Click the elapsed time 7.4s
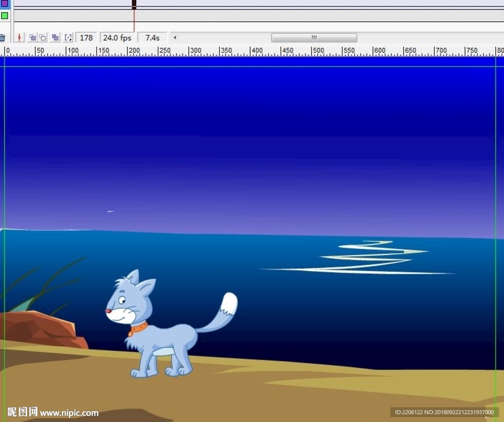This screenshot has height=422, width=504. point(153,37)
